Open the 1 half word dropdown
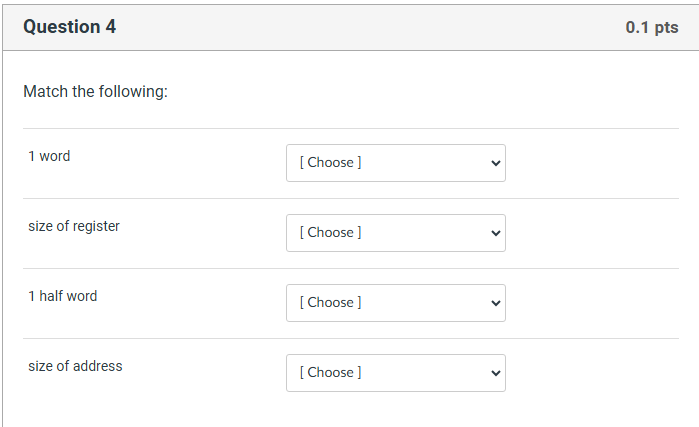 click(x=395, y=303)
